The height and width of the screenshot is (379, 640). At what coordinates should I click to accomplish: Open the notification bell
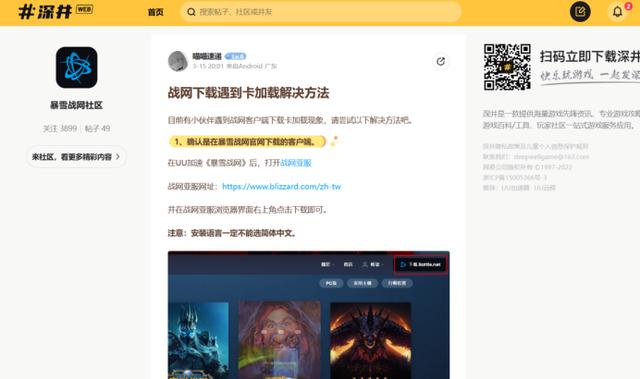pyautogui.click(x=618, y=11)
